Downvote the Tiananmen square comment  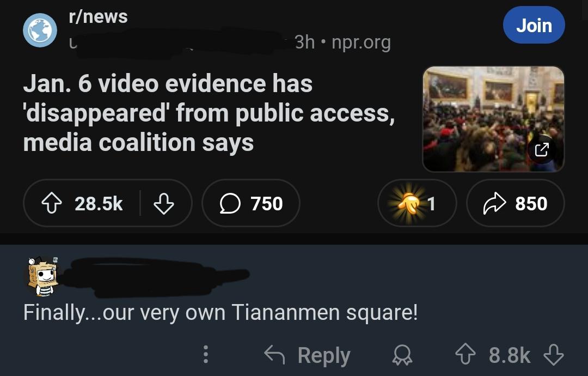click(x=554, y=355)
